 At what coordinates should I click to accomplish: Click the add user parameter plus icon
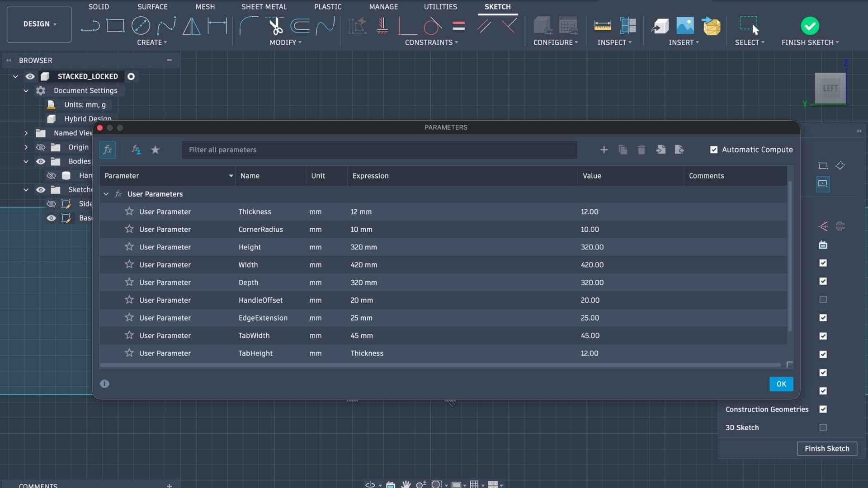click(x=604, y=150)
